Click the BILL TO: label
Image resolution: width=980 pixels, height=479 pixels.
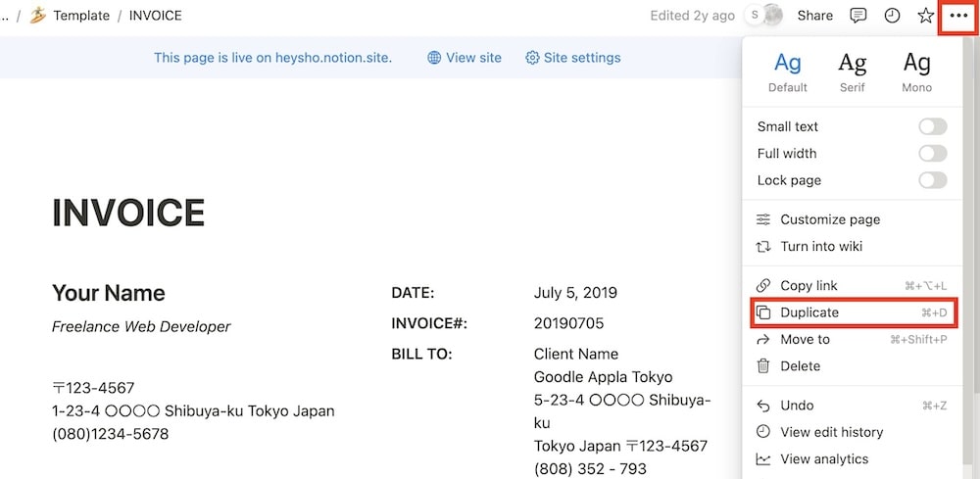pos(421,354)
